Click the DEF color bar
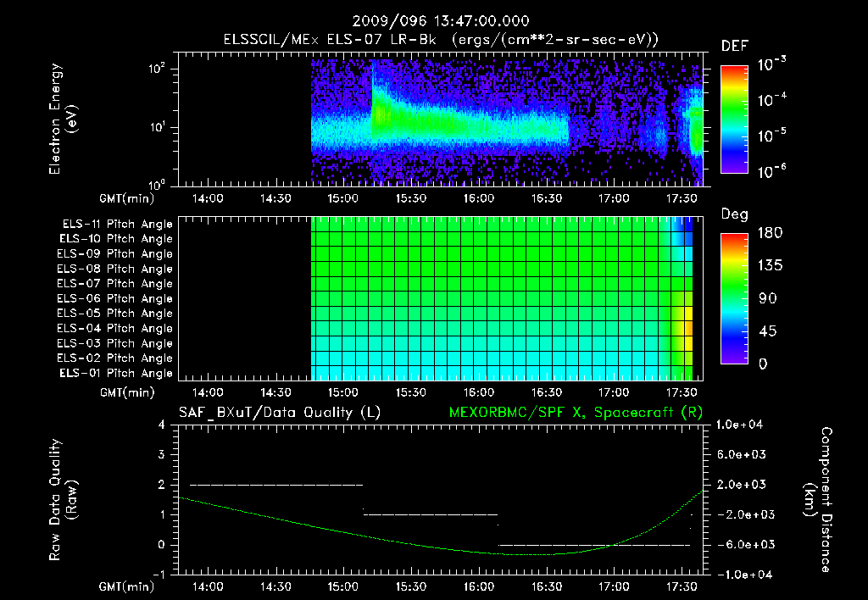The image size is (868, 600). coord(734,119)
